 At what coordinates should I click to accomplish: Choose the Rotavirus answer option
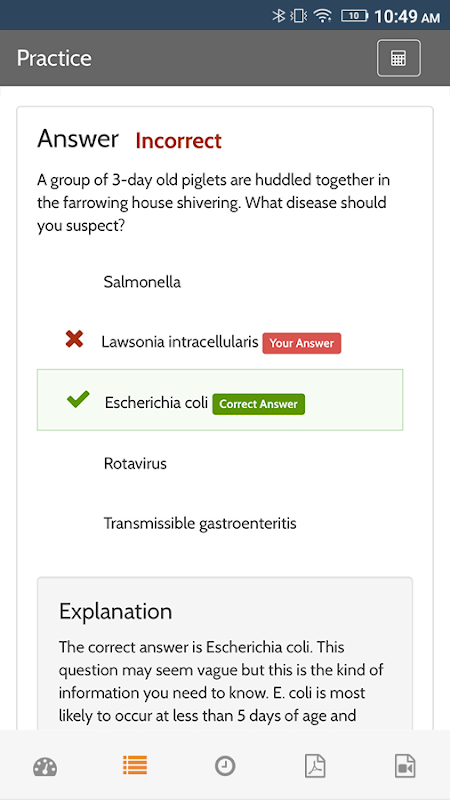135,464
